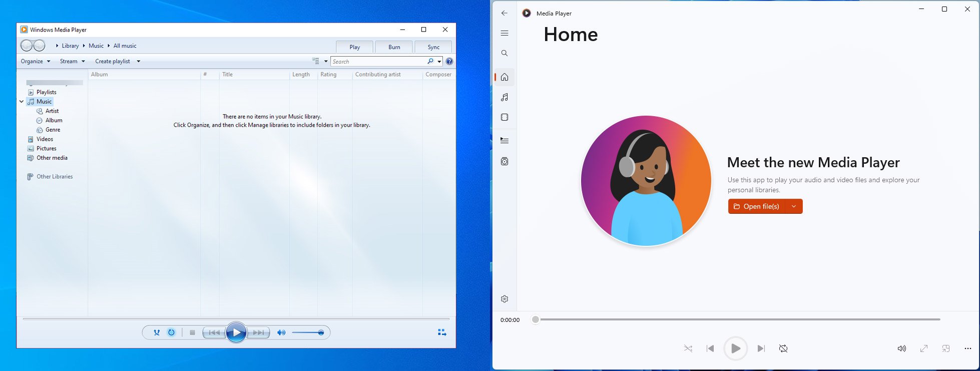Toggle repeat in new Media Player
The width and height of the screenshot is (980, 371).
click(x=783, y=348)
